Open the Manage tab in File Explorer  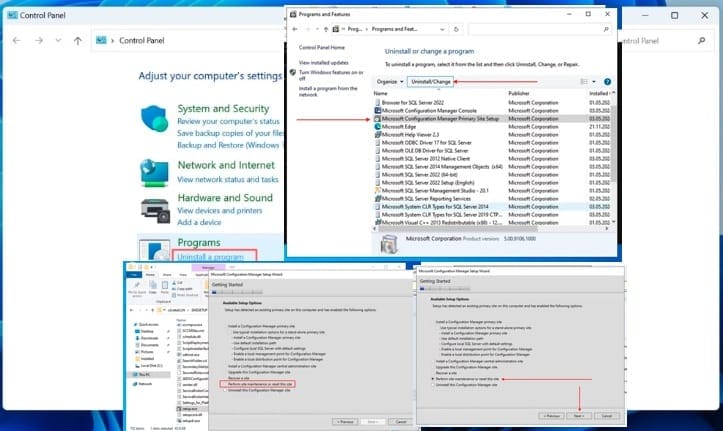point(208,267)
